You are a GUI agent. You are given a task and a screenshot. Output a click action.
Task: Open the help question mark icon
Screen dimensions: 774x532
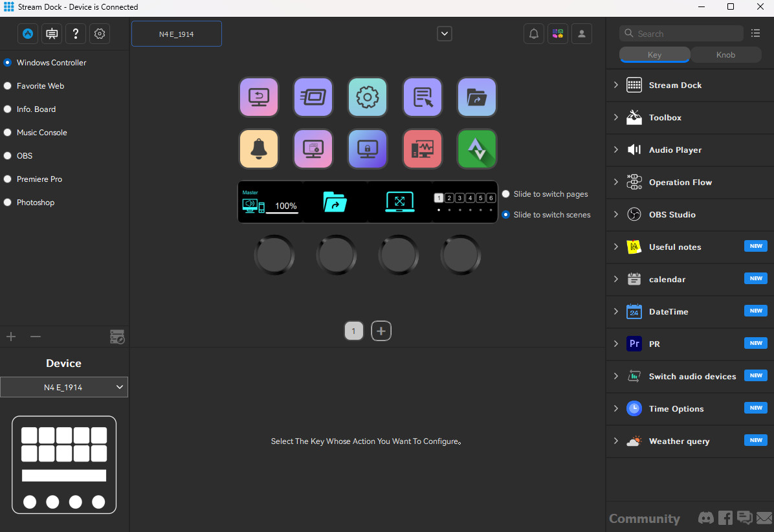point(76,34)
